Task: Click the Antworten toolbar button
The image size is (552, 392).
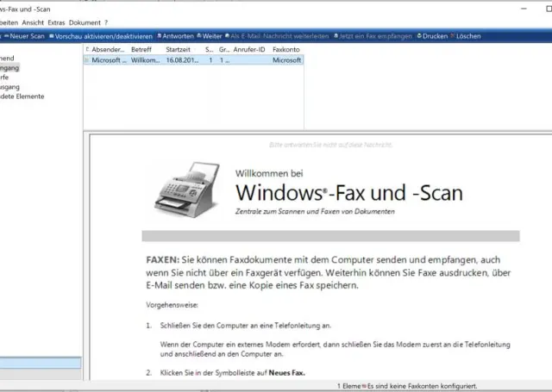Action: [x=175, y=36]
